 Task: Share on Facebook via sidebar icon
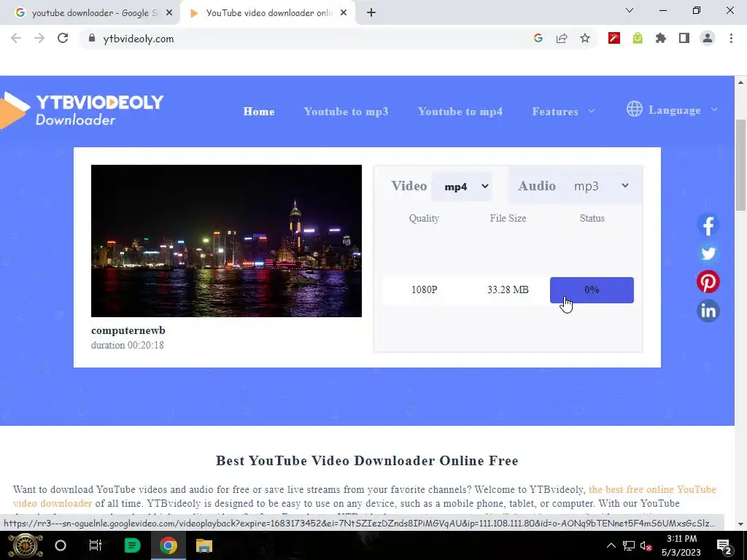tap(708, 225)
